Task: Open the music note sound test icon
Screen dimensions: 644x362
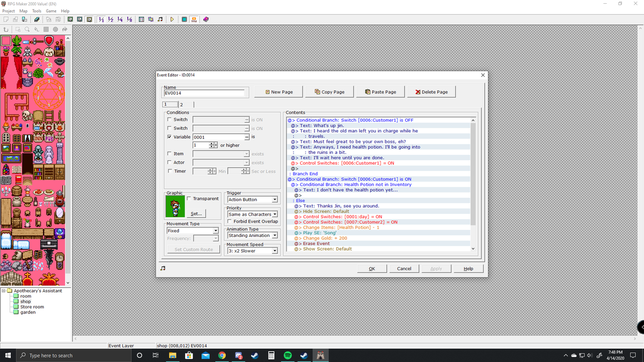Action: (160, 20)
